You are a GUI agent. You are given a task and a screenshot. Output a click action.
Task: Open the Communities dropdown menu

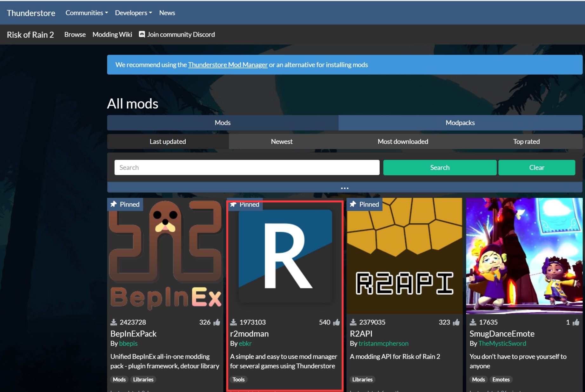87,13
